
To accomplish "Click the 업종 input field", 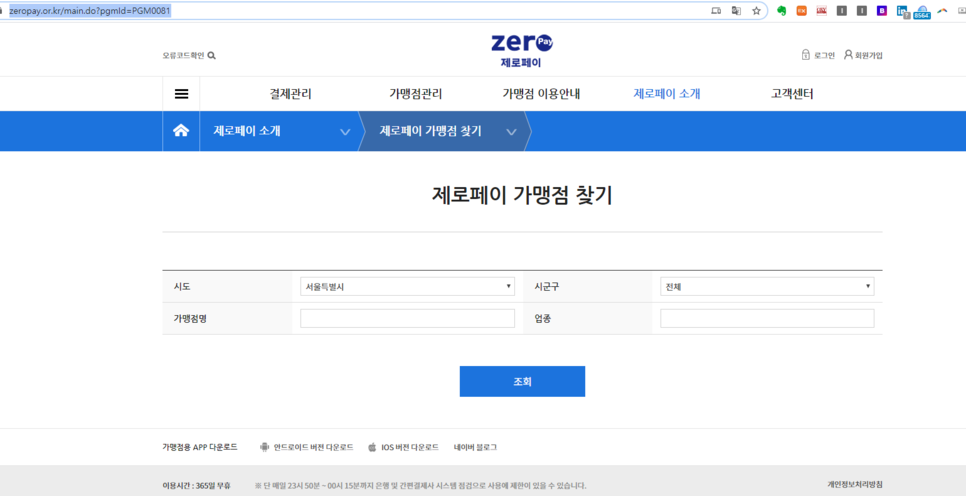I will [x=767, y=319].
